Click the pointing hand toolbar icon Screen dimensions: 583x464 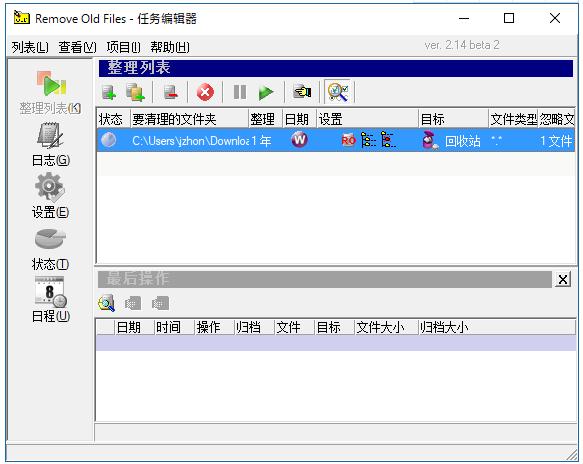302,91
